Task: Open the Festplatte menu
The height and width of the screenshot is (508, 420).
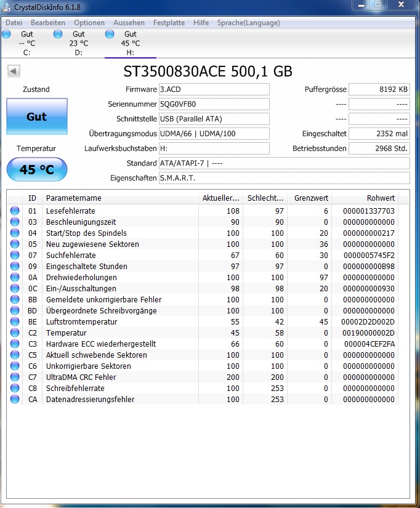Action: [x=169, y=23]
